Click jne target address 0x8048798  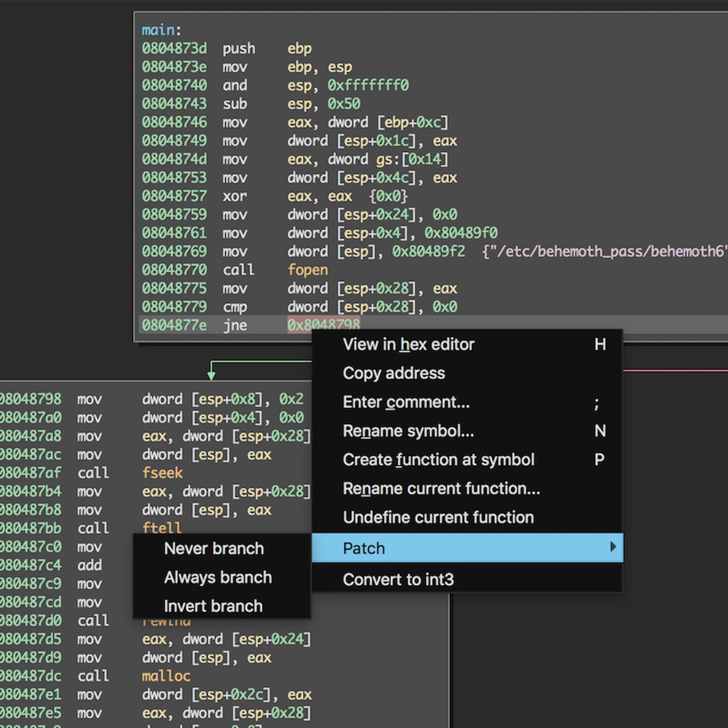coord(324,325)
